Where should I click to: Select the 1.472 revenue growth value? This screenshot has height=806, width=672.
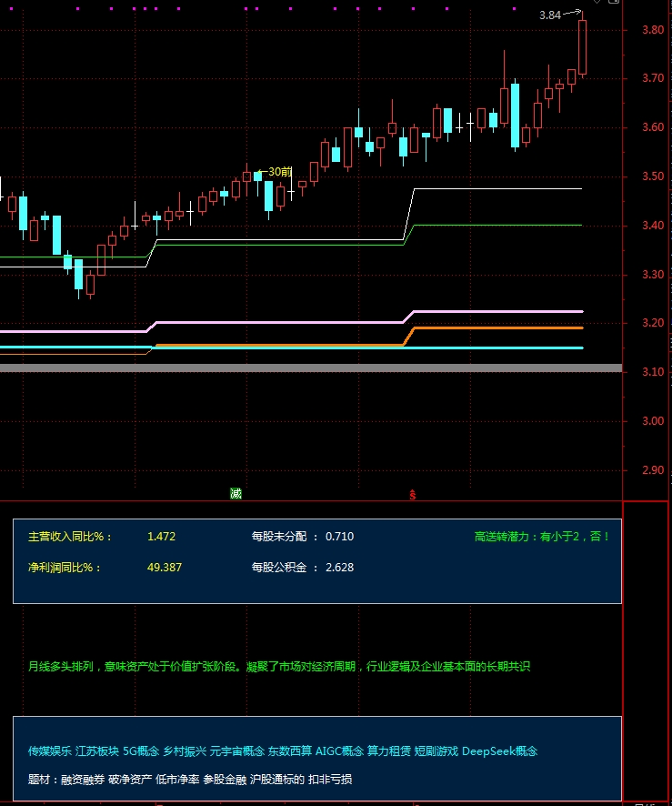tap(161, 537)
